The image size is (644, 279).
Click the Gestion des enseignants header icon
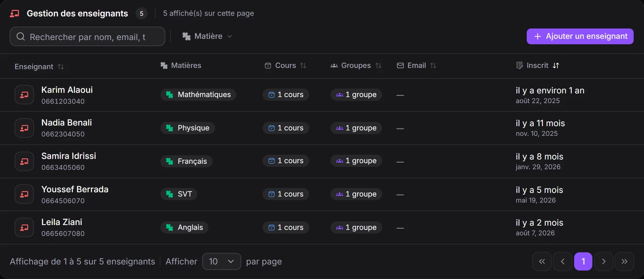coord(15,13)
